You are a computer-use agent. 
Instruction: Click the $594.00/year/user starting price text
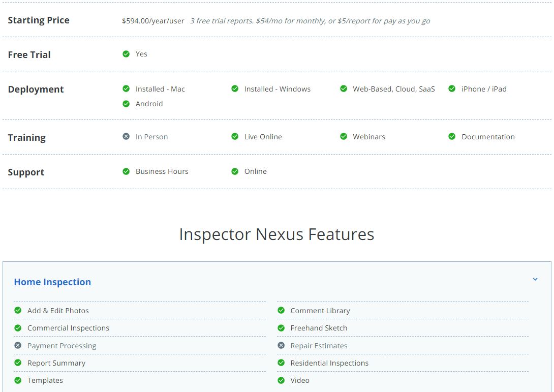coord(153,21)
